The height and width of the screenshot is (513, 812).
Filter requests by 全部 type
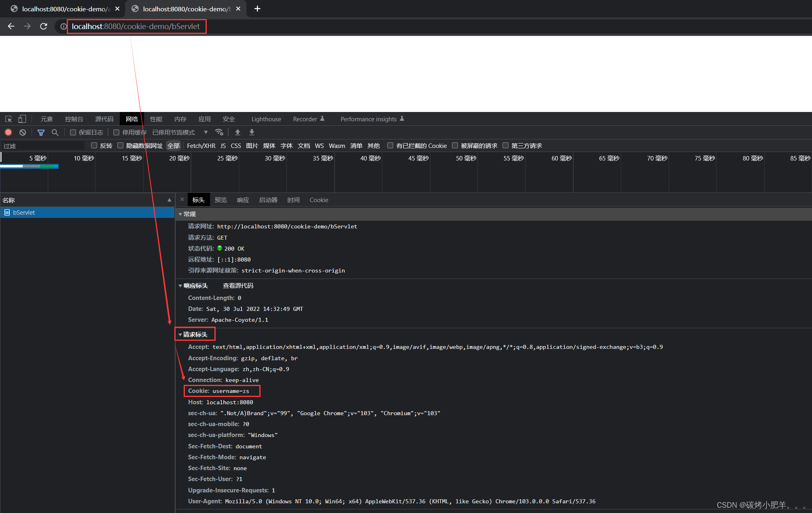pyautogui.click(x=174, y=146)
